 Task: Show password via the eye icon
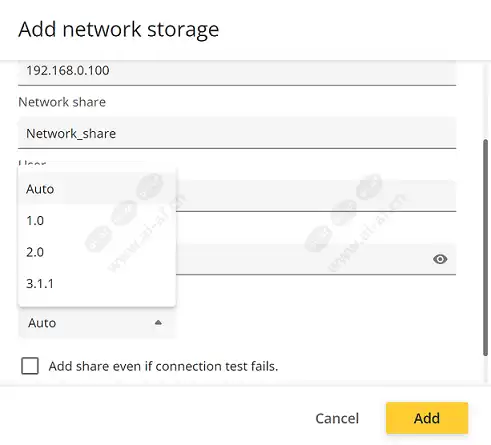440,259
